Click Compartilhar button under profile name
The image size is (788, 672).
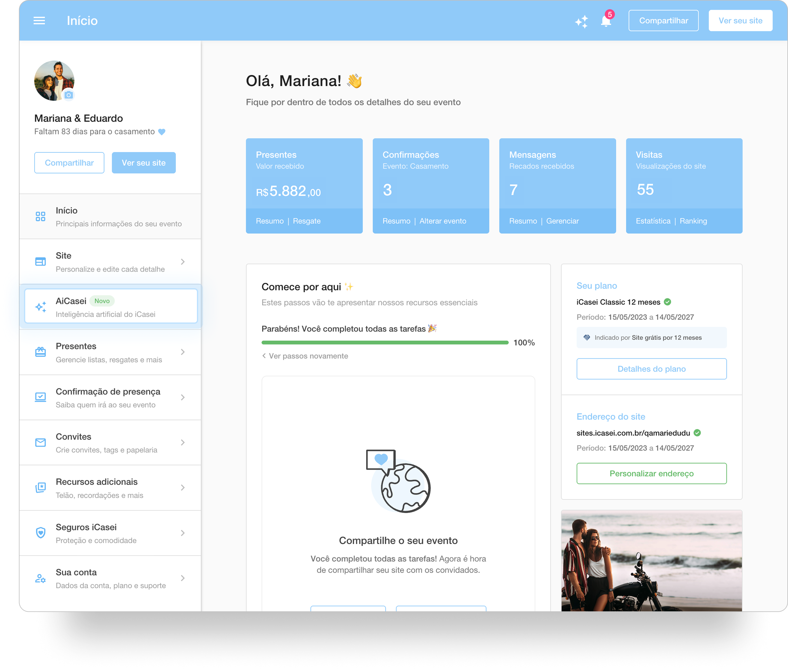69,163
